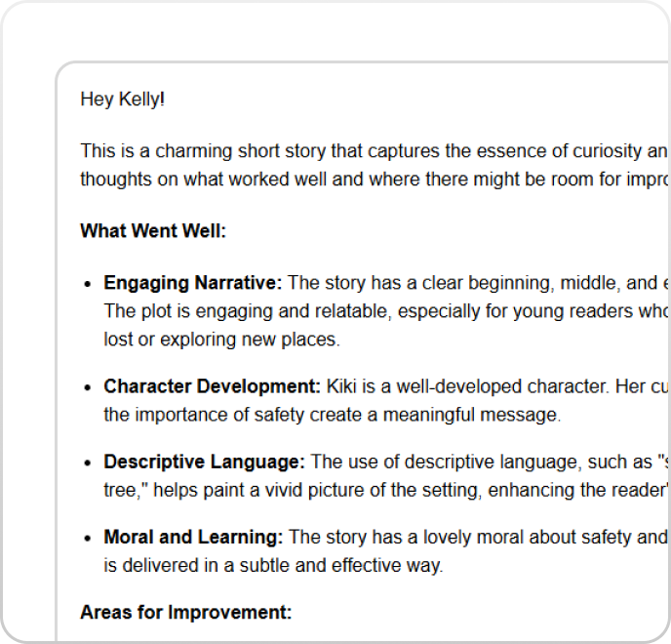Select the "What Went Well:" heading
The image size is (671, 644).
(x=153, y=231)
